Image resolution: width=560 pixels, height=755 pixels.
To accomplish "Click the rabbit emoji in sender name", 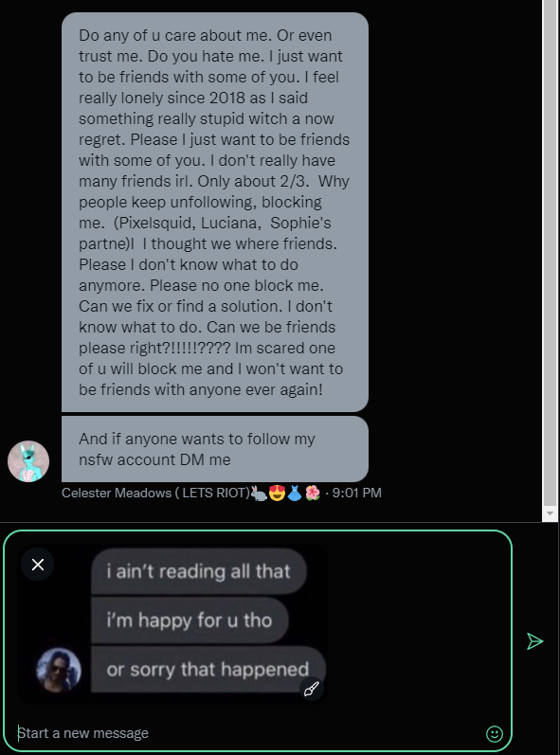I will pyautogui.click(x=259, y=493).
